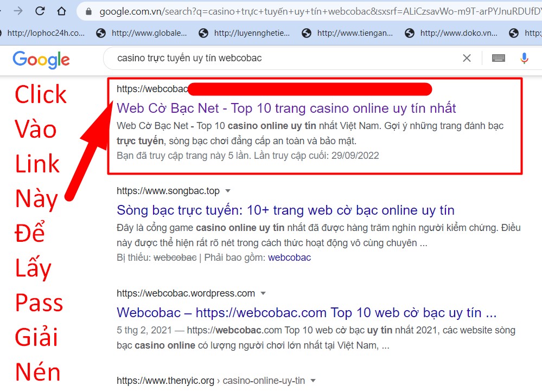Expand options for webcobac.wordpress.com result
Image resolution: width=542 pixels, height=392 pixels.
click(263, 293)
